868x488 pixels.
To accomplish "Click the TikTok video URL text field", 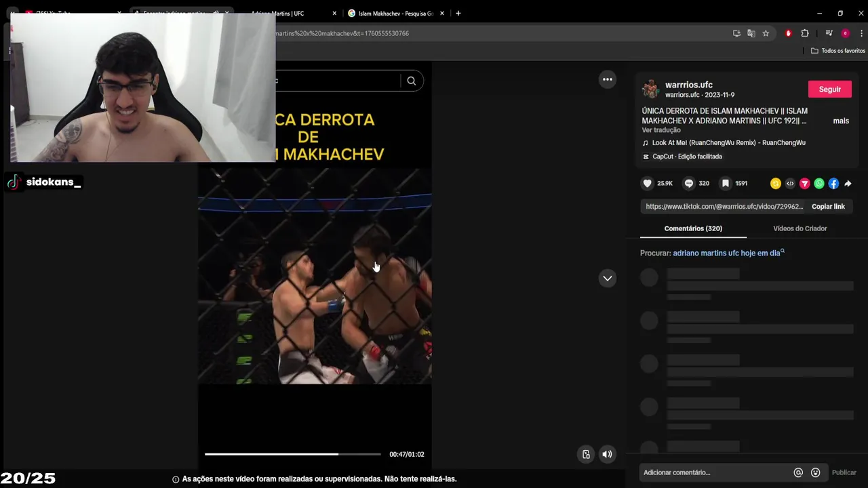I will (723, 207).
